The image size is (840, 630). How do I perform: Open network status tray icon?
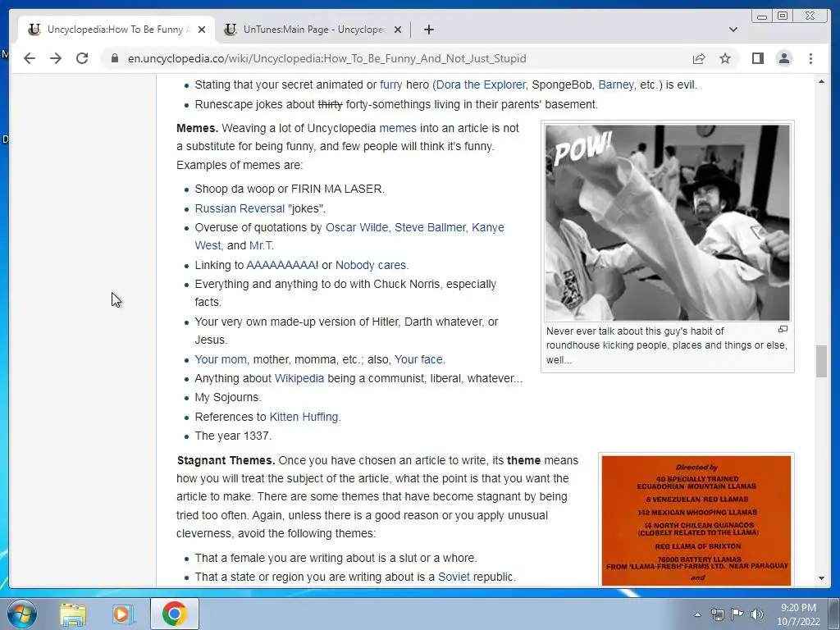(717, 614)
